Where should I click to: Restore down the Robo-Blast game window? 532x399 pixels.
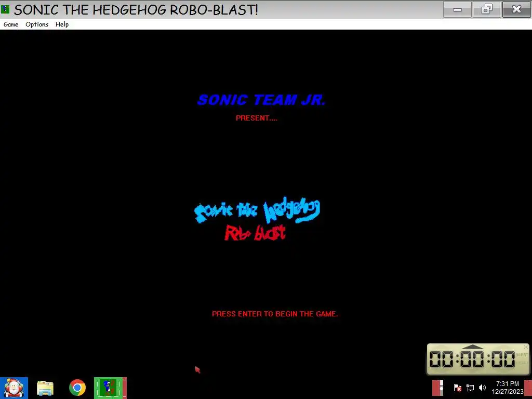[x=486, y=9]
